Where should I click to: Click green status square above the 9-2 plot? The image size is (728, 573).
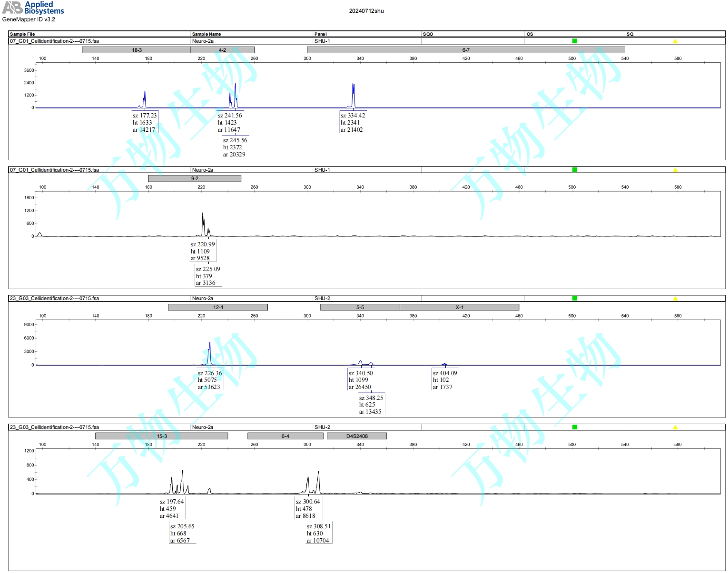pyautogui.click(x=574, y=170)
